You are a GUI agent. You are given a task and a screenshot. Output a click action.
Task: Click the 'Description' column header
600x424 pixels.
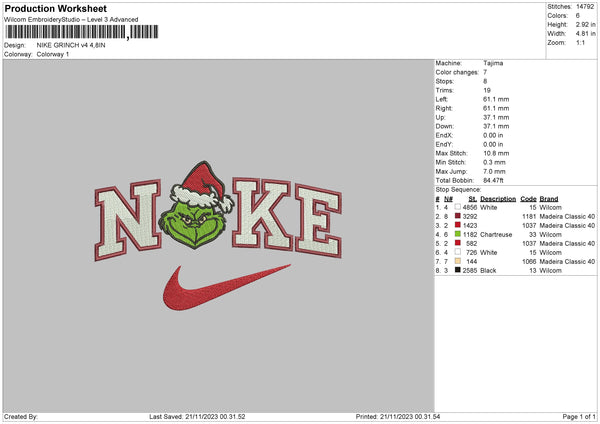[498, 199]
